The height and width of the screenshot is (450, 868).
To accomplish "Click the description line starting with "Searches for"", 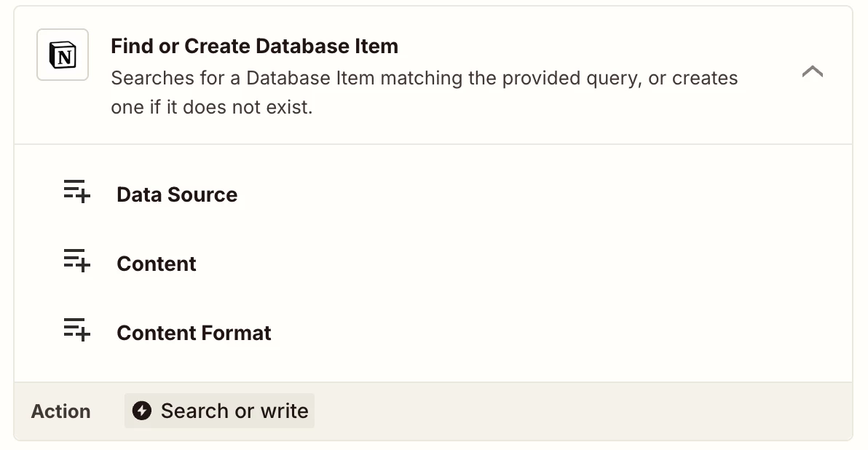I will coord(424,78).
